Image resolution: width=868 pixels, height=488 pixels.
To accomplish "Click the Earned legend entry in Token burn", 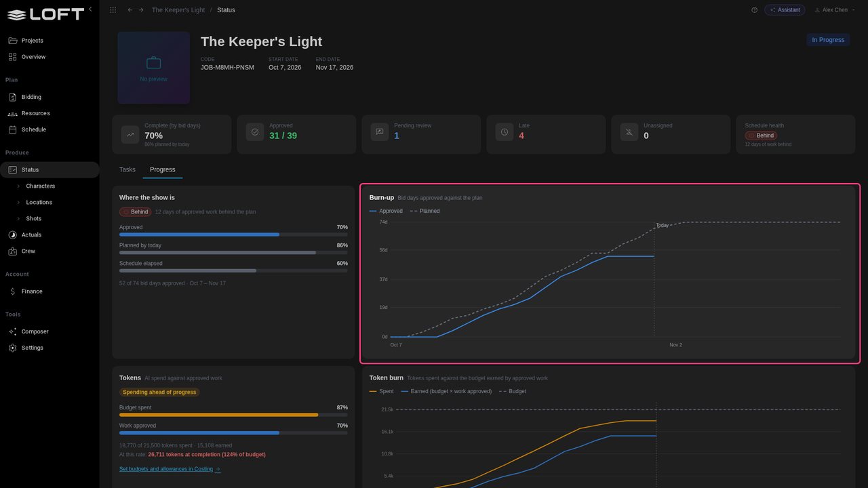I will point(446,391).
